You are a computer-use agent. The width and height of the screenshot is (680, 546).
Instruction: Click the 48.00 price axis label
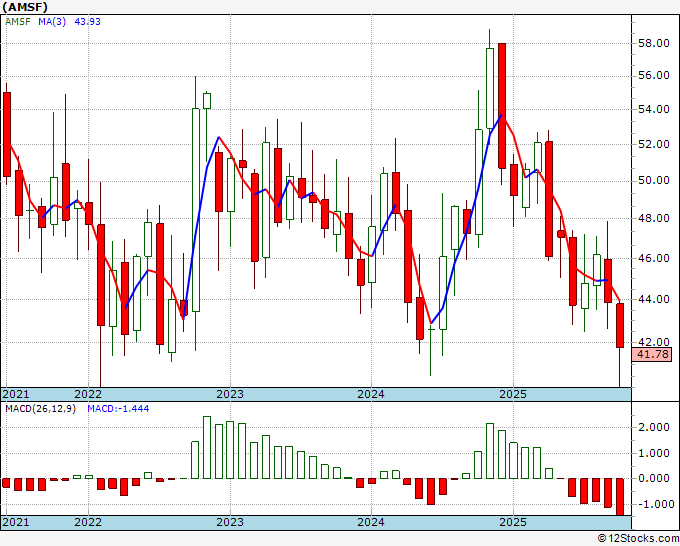click(654, 218)
